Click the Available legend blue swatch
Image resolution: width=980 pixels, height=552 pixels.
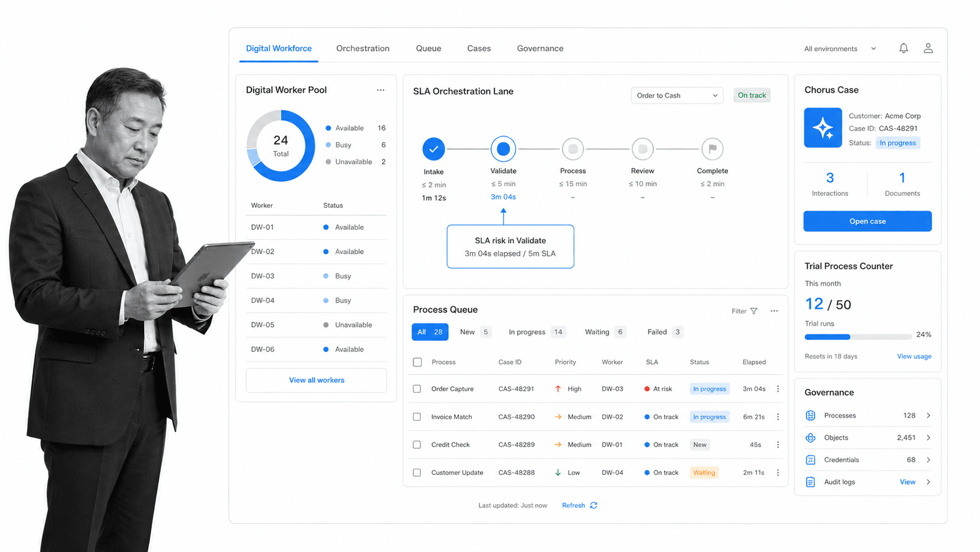click(x=328, y=128)
